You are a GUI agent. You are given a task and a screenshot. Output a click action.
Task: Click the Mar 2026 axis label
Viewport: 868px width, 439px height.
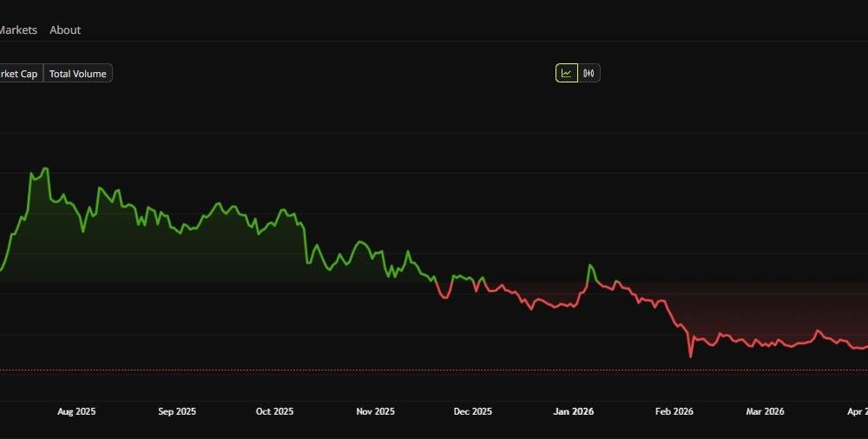765,411
